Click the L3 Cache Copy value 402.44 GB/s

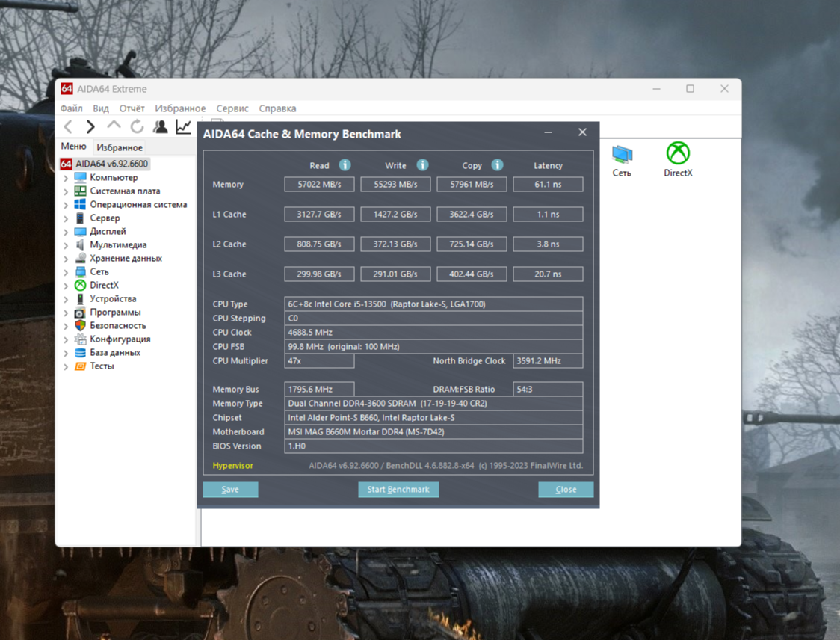click(472, 274)
